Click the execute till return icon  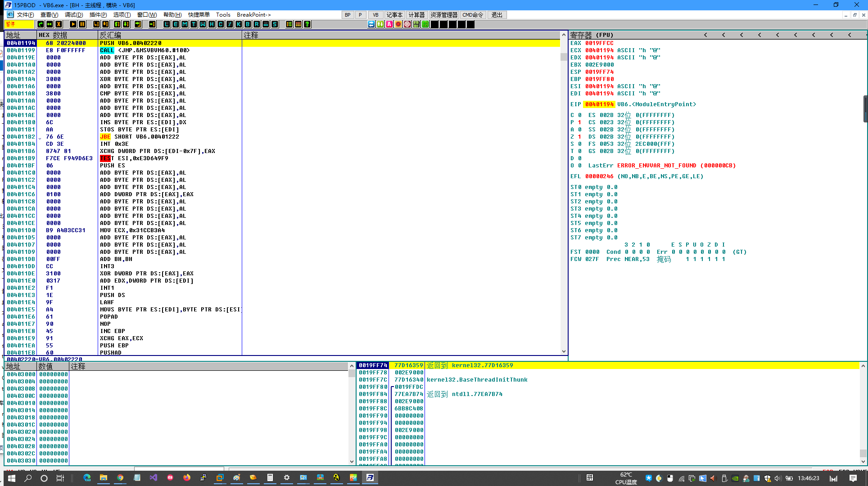pos(138,24)
